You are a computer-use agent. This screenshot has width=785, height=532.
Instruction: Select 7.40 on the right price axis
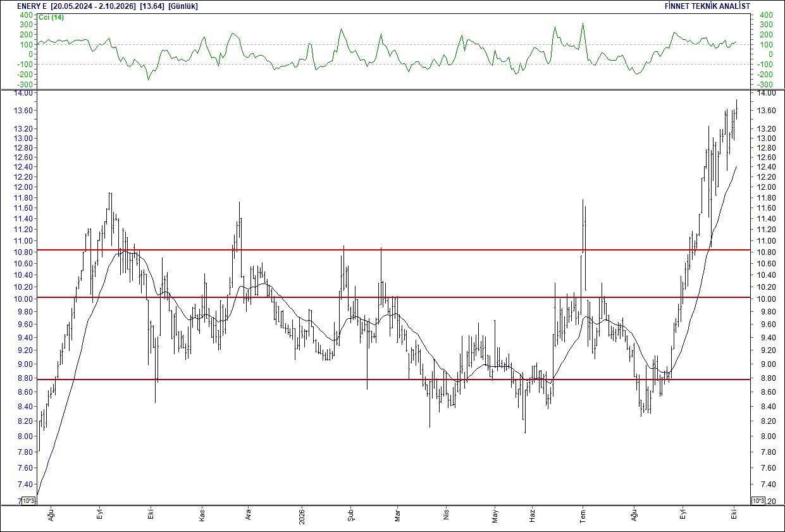767,485
